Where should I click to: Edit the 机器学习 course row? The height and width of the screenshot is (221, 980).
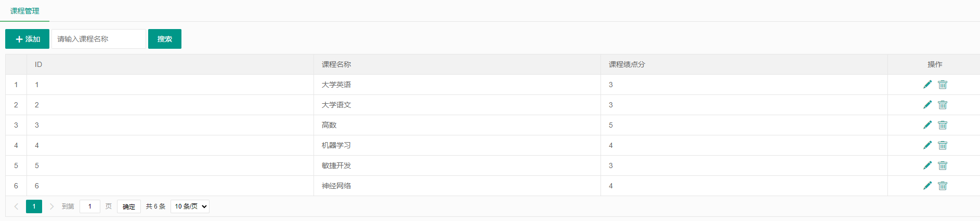927,145
